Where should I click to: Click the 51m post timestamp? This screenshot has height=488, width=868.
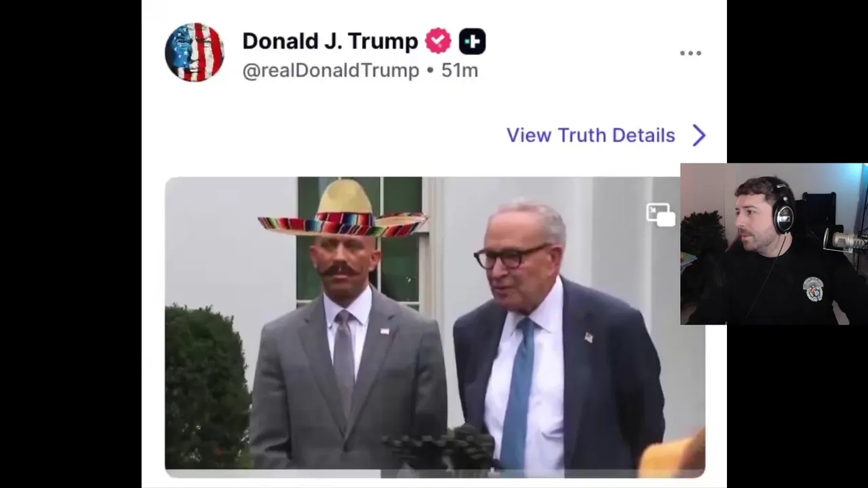(460, 70)
